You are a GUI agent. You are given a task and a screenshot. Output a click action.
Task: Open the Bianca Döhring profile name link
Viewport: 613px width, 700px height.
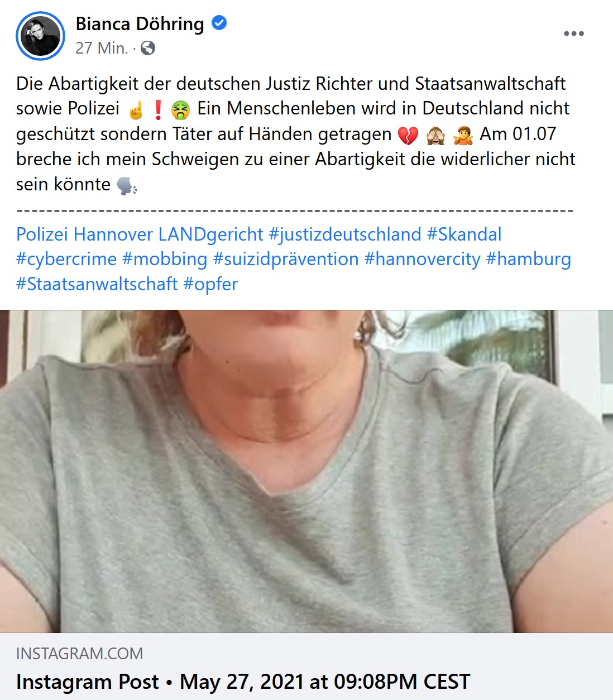tap(140, 23)
